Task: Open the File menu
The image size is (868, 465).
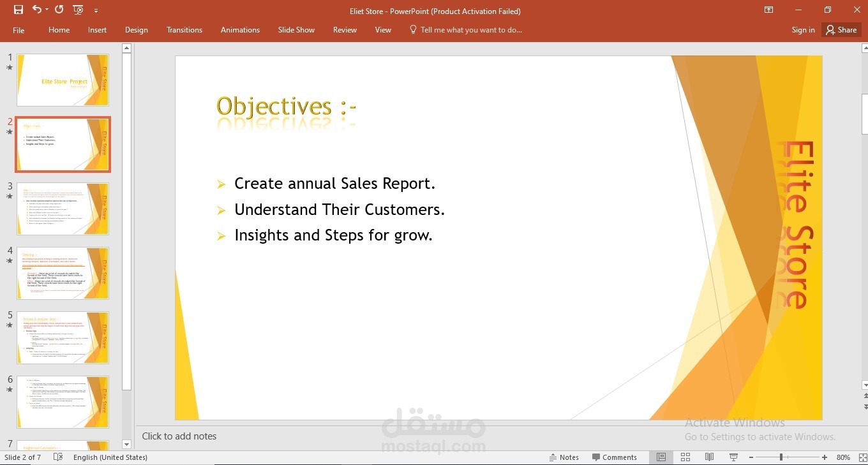Action: point(19,30)
